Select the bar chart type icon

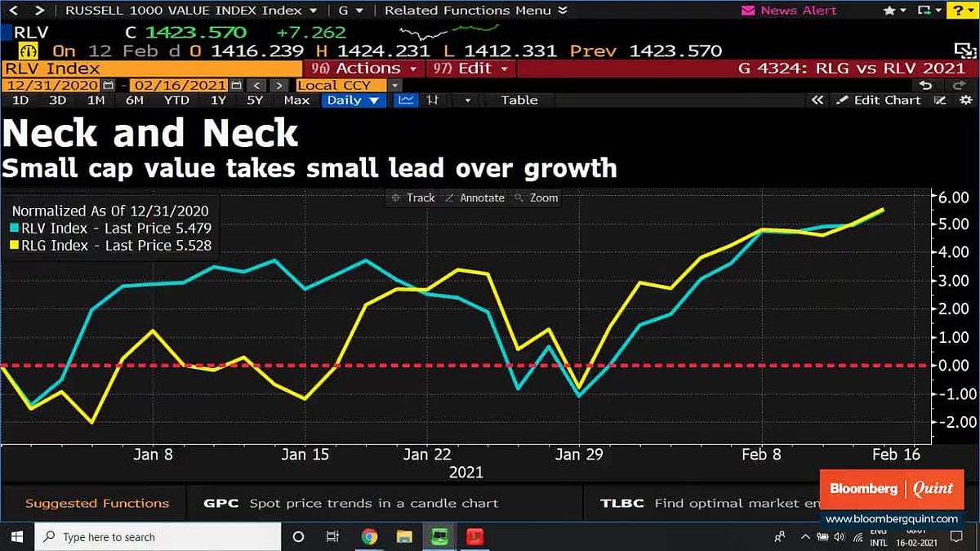[434, 100]
